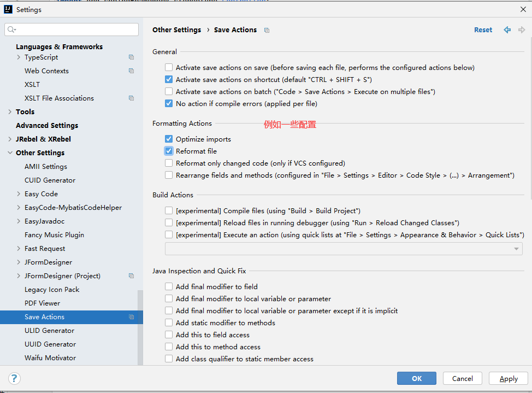This screenshot has width=532, height=393.
Task: Check Add this to field access
Action: [169, 335]
